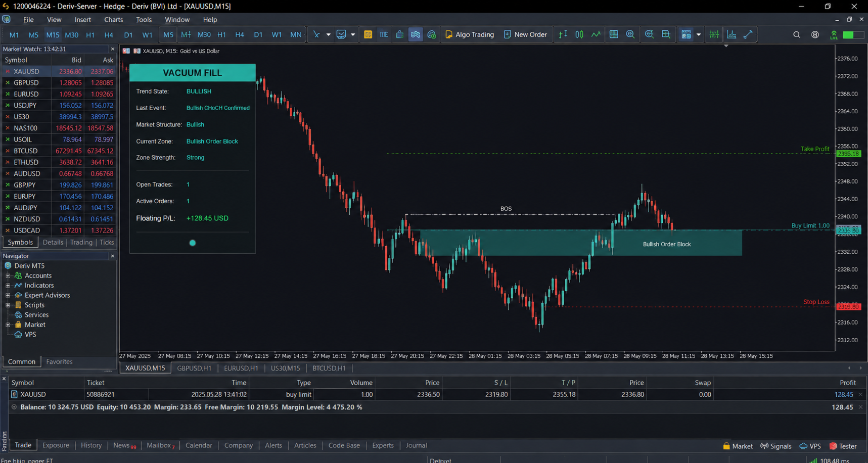Toggle Algo Trading on or off
868x463 pixels.
(469, 34)
